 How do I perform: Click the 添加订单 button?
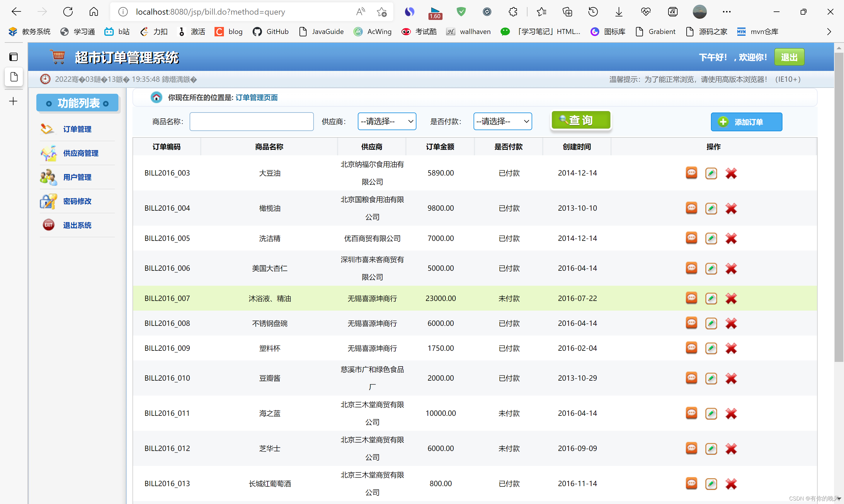coord(746,122)
